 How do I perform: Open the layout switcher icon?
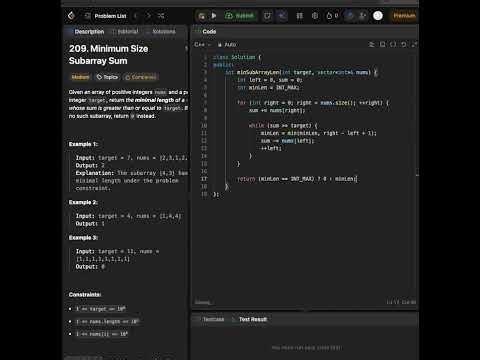click(300, 16)
